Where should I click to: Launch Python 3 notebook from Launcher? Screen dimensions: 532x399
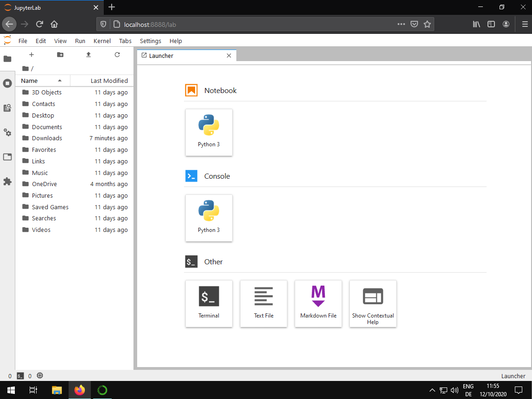[x=209, y=132]
